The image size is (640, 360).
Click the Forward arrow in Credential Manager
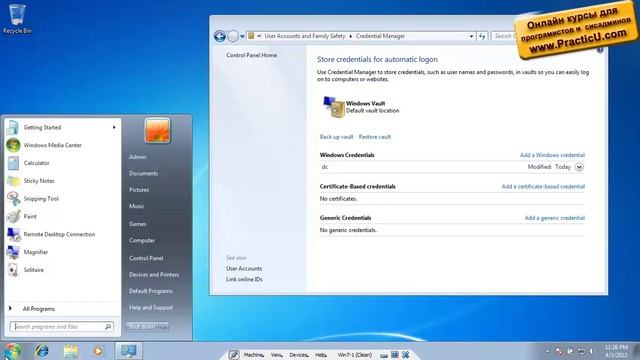(233, 36)
